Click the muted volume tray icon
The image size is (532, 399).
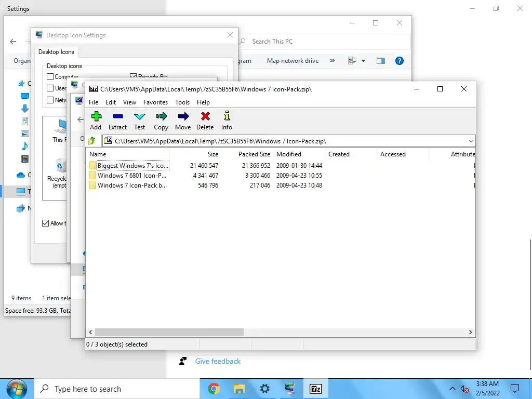pos(464,389)
